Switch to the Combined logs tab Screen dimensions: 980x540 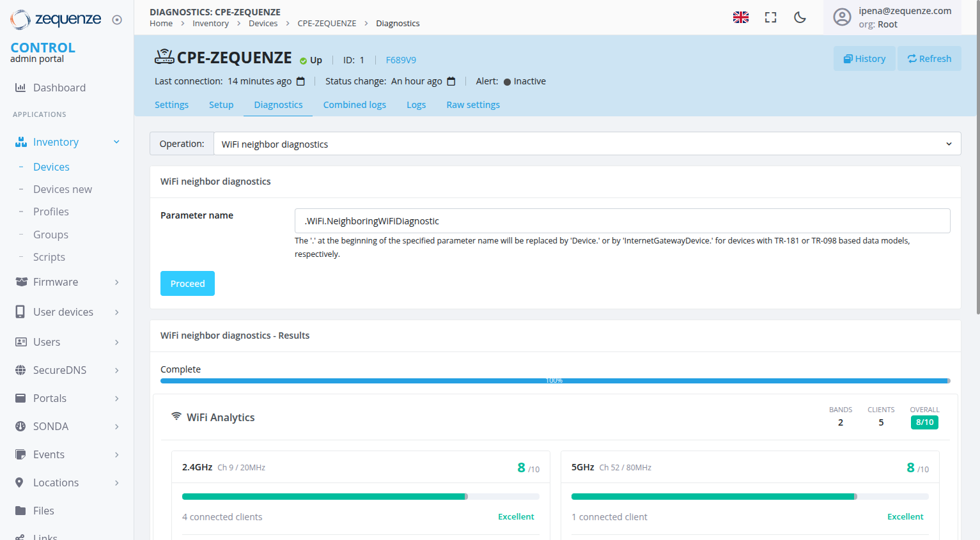point(355,104)
